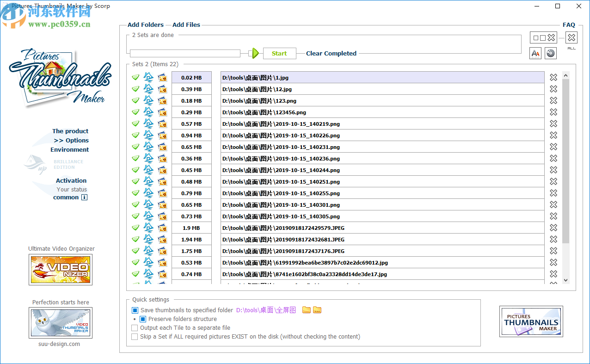Click the green play arrow beside Start
The width and height of the screenshot is (590, 364).
click(255, 53)
